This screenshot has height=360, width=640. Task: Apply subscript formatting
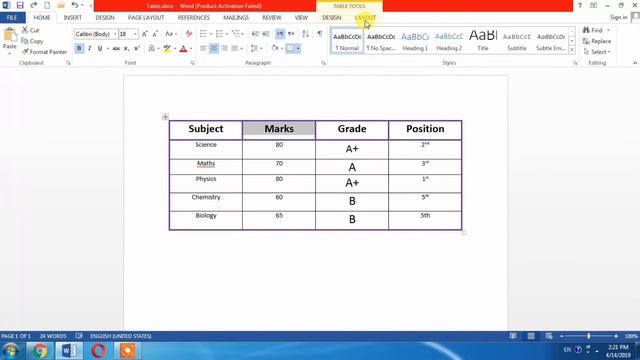[127, 49]
